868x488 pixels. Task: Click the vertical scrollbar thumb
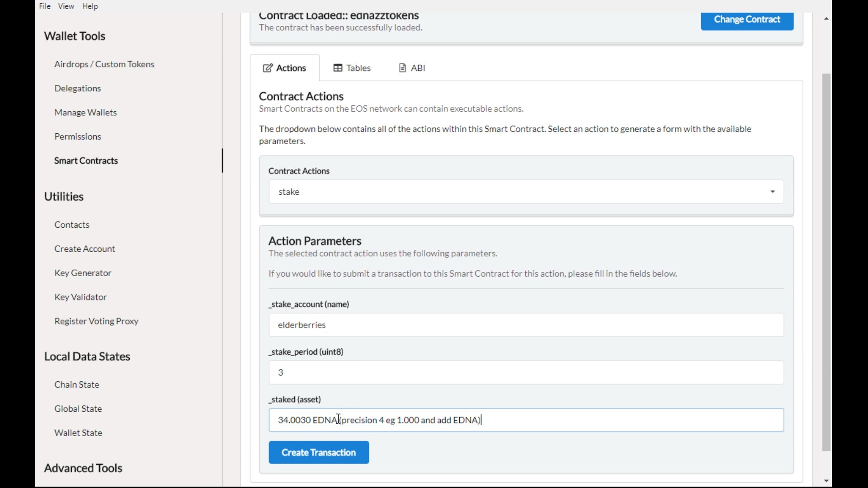click(x=826, y=262)
